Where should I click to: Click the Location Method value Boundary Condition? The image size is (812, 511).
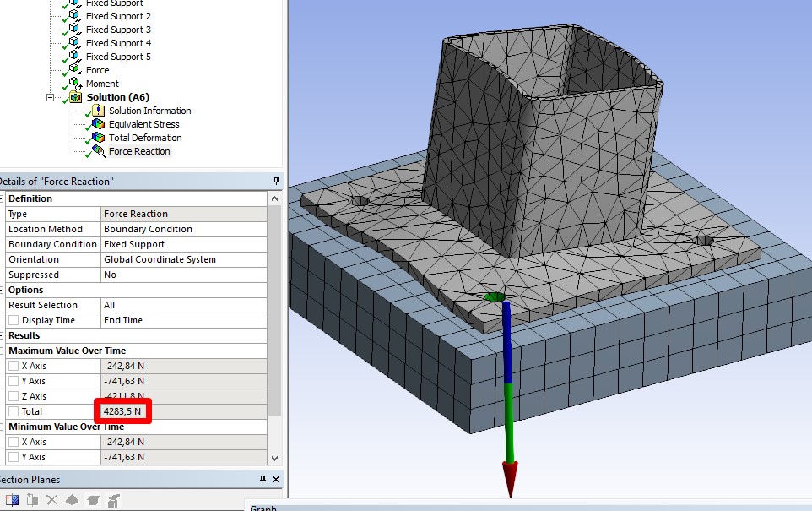click(184, 229)
